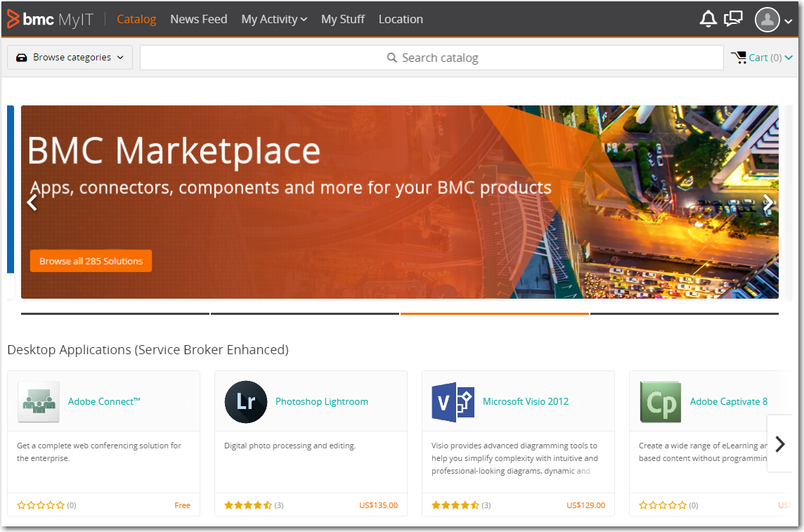Click the shopping cart icon
This screenshot has width=804, height=532.
741,57
